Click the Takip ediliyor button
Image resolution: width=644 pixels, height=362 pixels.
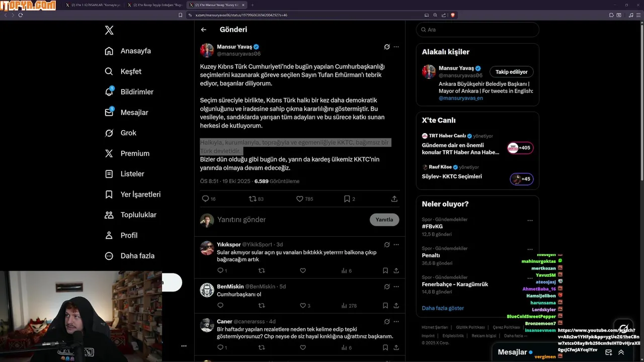512,72
